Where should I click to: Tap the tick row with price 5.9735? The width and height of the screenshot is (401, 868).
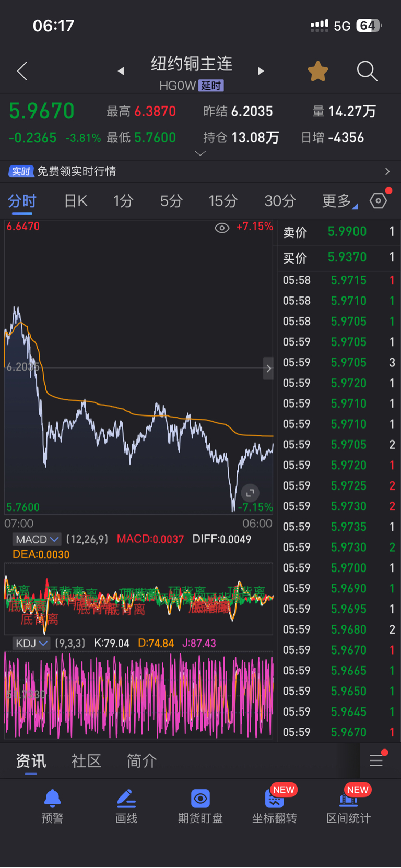(339, 527)
